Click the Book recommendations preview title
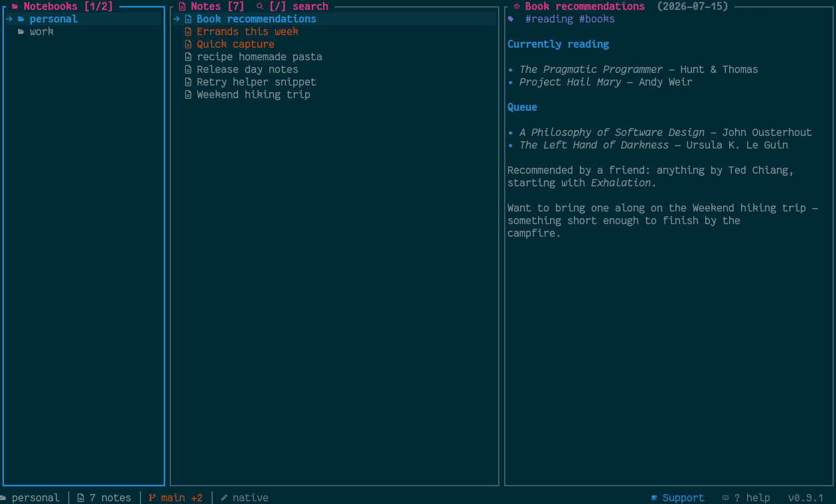This screenshot has width=836, height=504. (x=585, y=7)
